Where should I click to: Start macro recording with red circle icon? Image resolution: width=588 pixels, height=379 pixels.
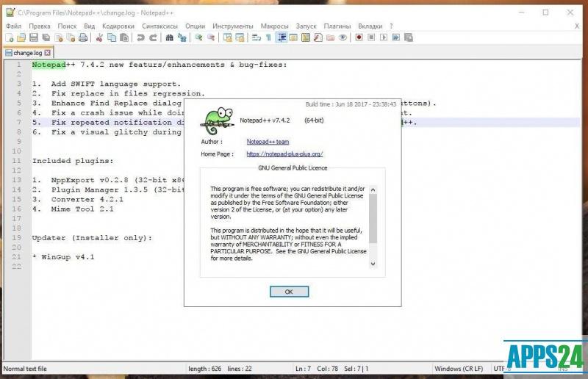coord(359,37)
